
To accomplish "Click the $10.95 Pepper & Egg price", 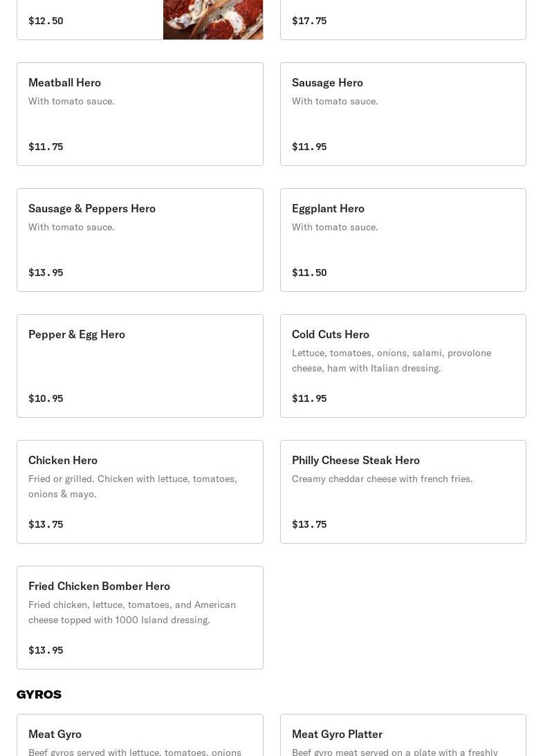I will pos(46,398).
